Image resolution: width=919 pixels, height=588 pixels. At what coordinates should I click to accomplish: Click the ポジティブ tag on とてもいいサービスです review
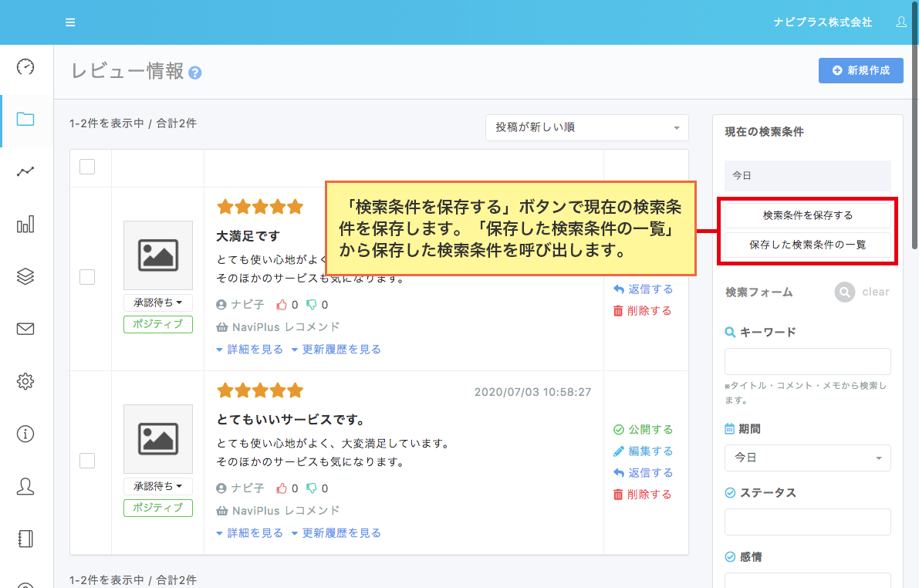[158, 508]
